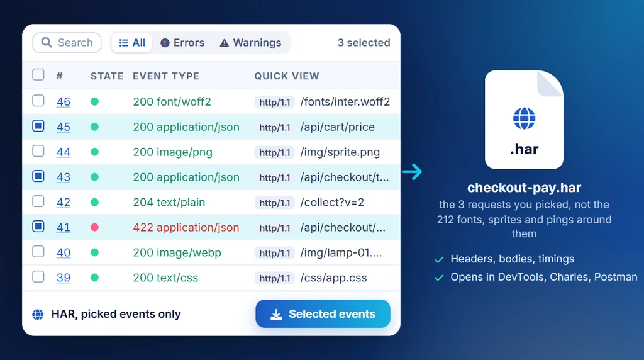
Task: Click the "200 image/webp" event type
Action: (177, 252)
